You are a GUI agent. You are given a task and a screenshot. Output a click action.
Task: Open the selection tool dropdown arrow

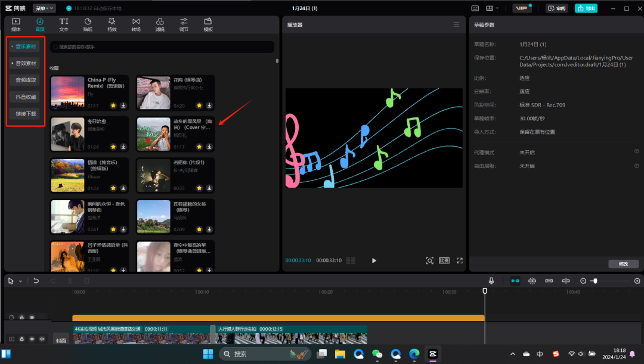point(20,281)
